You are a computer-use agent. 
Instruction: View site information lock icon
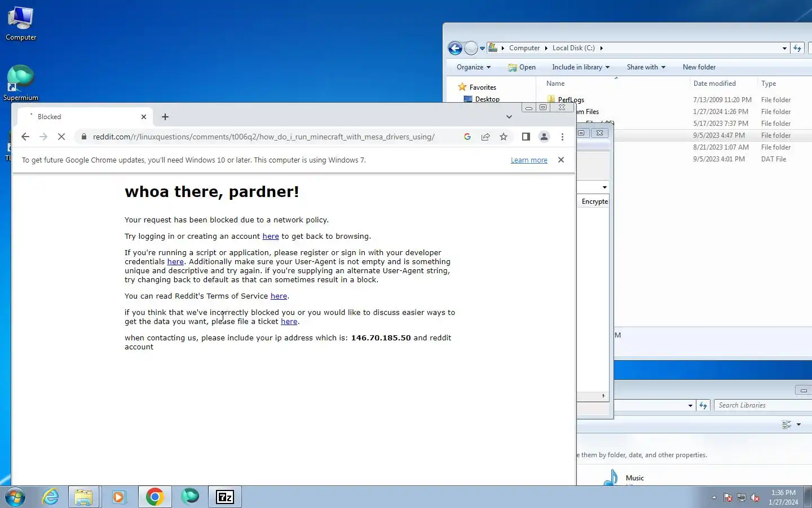83,137
